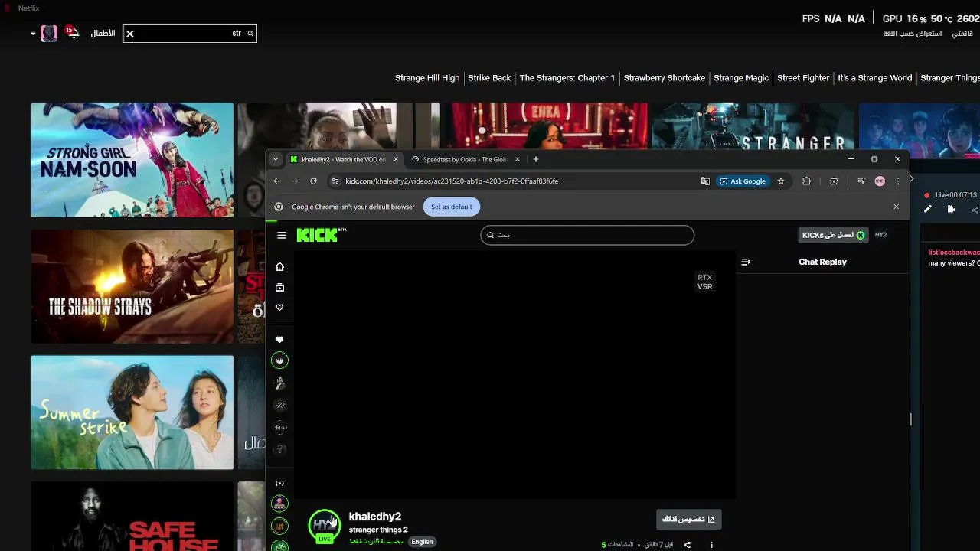Open the Netflix Kids link
Viewport: 980px width, 551px height.
point(103,34)
